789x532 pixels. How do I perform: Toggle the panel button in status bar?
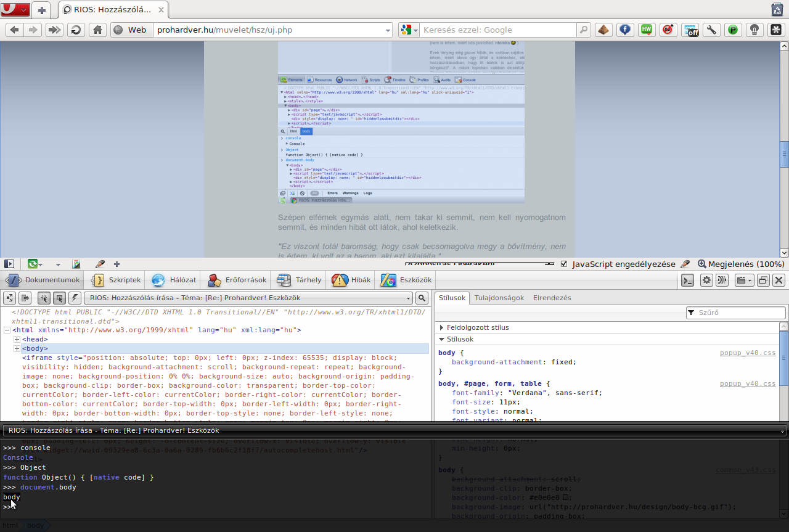(9, 264)
